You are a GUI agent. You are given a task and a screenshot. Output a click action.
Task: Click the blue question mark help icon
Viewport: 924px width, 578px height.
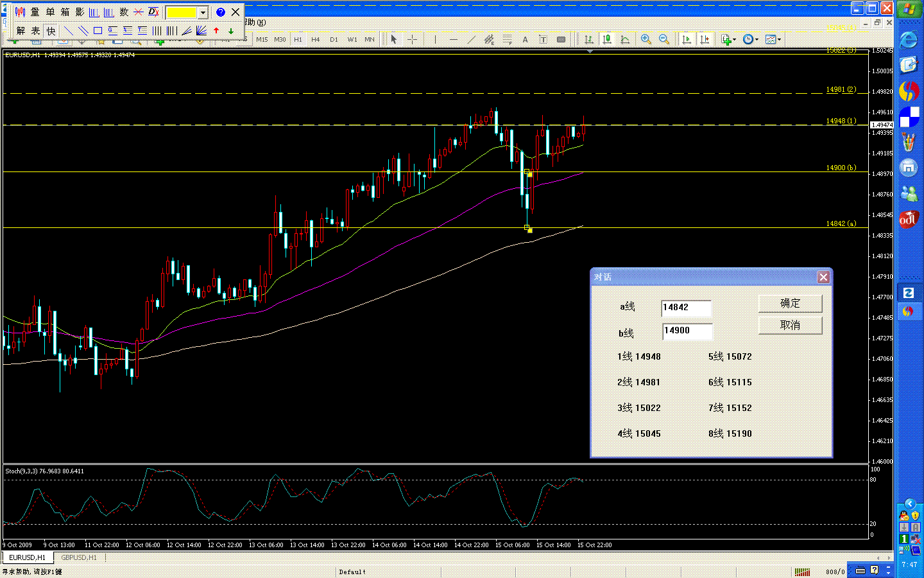221,12
